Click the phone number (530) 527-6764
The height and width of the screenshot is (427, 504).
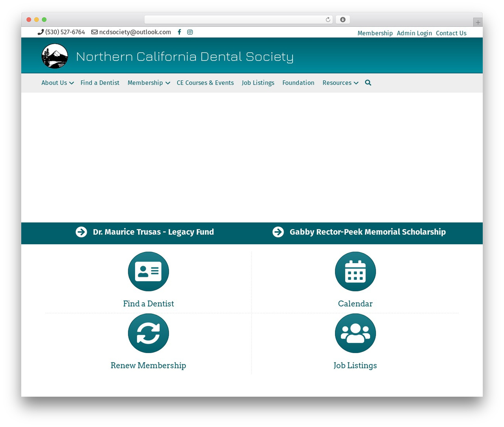click(x=65, y=32)
